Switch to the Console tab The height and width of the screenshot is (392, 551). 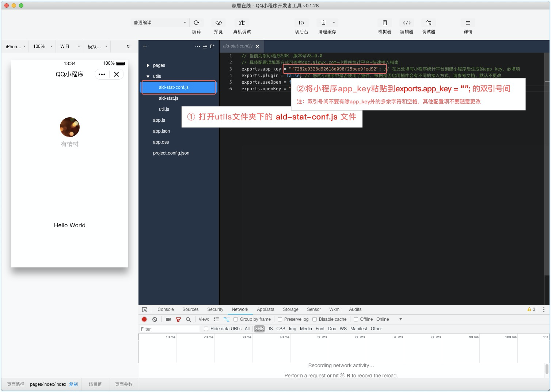point(166,309)
